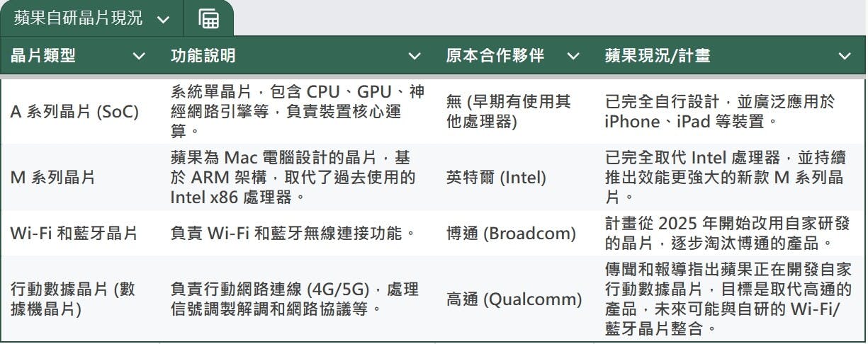868x344 pixels.
Task: Select the M 系列晶片 cell
Action: [80, 177]
